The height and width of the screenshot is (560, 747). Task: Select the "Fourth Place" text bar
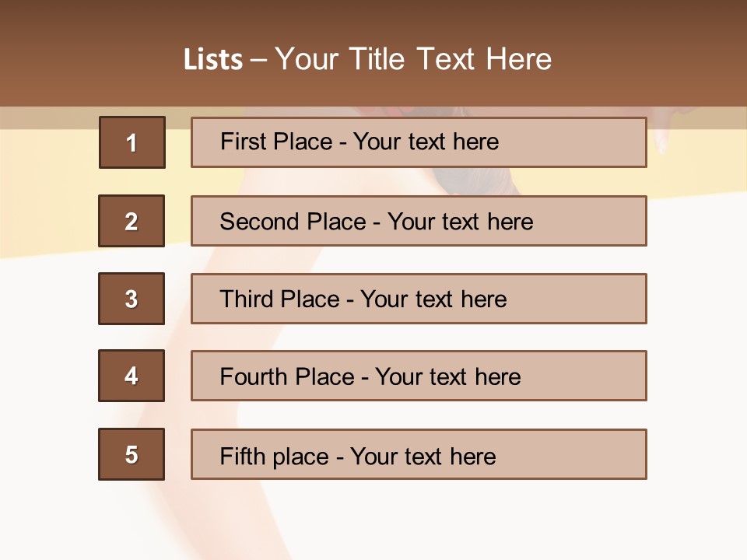(x=419, y=376)
